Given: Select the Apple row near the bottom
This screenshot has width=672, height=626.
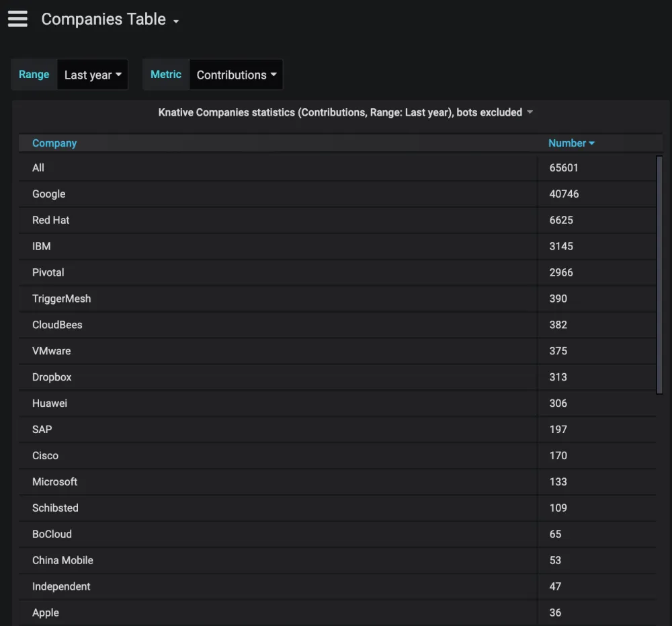Looking at the screenshot, I should [45, 613].
